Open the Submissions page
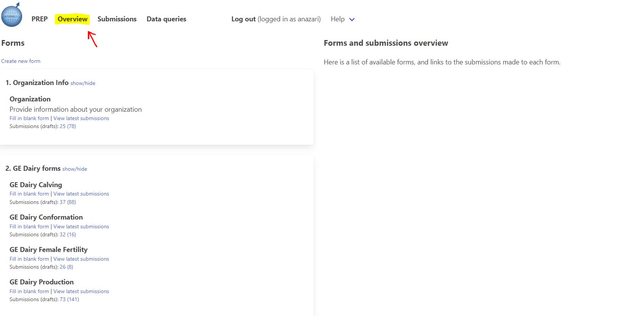This screenshot has width=644, height=316. point(117,19)
